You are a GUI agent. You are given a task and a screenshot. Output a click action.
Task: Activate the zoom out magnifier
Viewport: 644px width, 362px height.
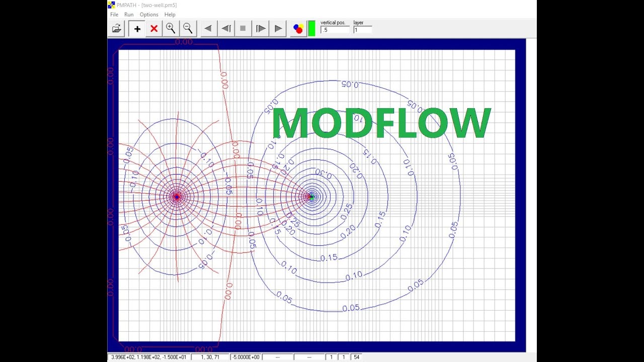(188, 29)
